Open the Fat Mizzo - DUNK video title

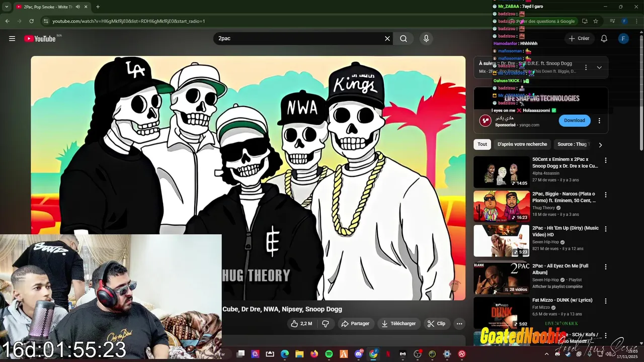[x=562, y=300]
